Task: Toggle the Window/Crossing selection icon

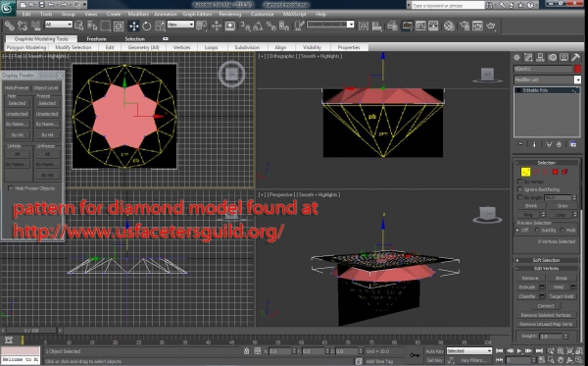Action: (119, 26)
